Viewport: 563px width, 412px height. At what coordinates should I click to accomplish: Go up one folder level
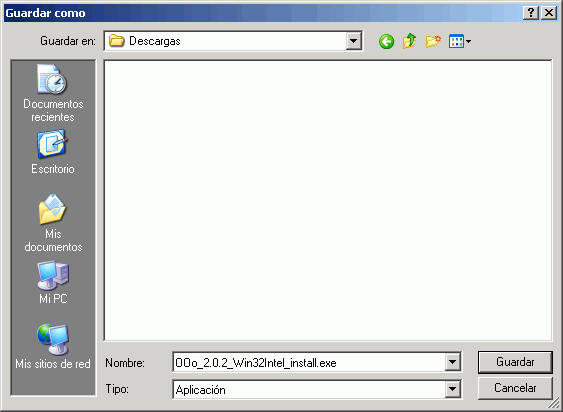(409, 42)
